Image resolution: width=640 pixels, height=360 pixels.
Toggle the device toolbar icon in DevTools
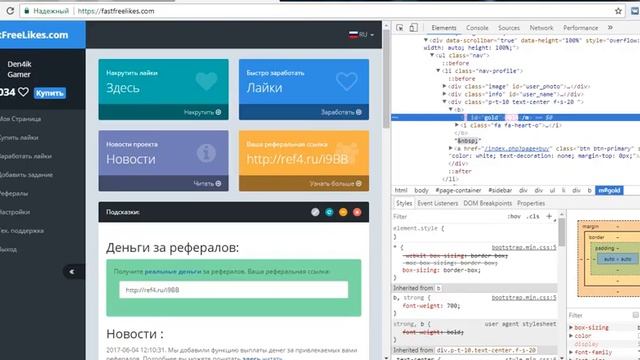point(413,27)
